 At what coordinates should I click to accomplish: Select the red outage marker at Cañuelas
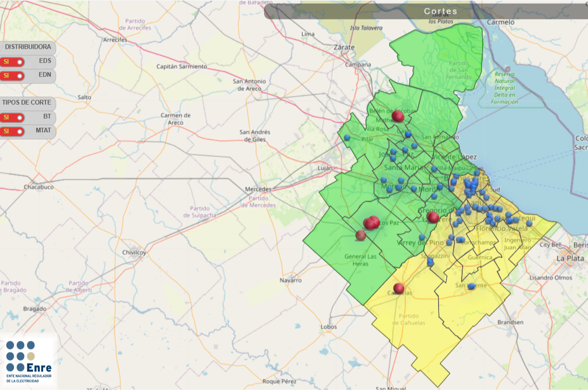(x=399, y=288)
